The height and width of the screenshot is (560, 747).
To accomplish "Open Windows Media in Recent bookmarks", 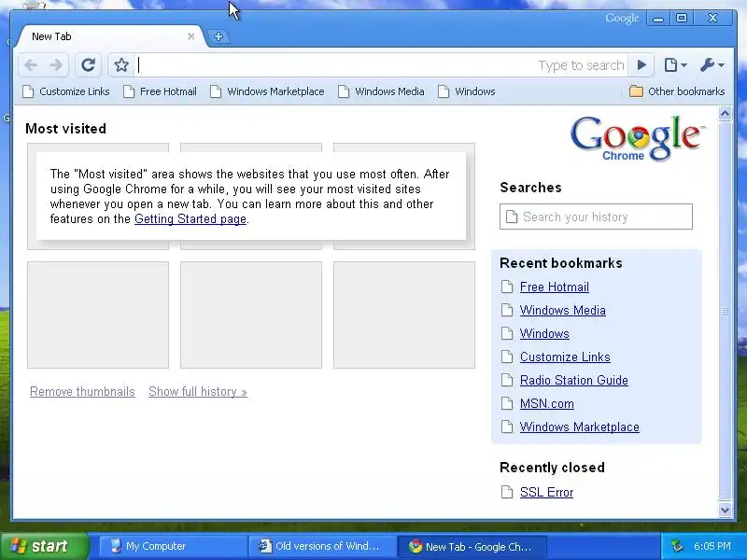I will [x=563, y=311].
